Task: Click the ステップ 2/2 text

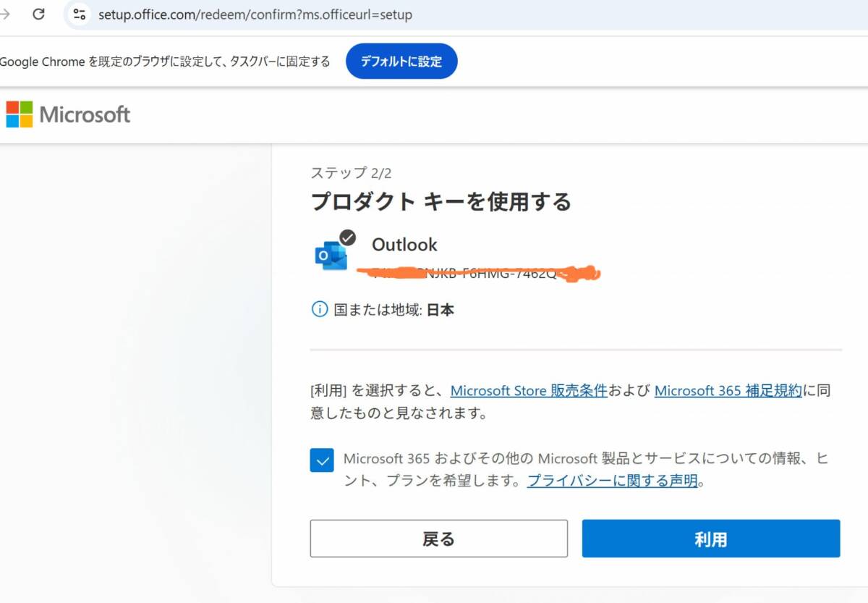Action: (x=352, y=172)
